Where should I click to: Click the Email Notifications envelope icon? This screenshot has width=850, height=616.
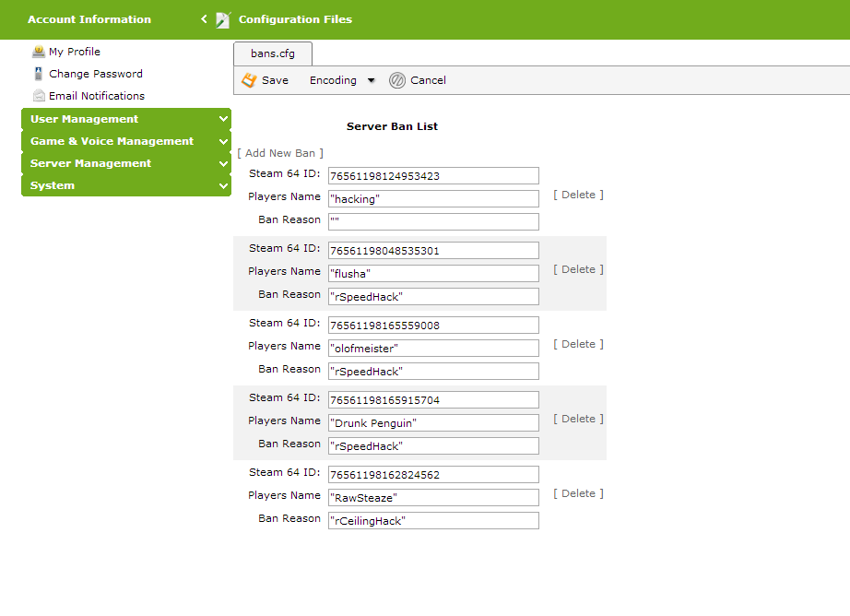[x=39, y=96]
